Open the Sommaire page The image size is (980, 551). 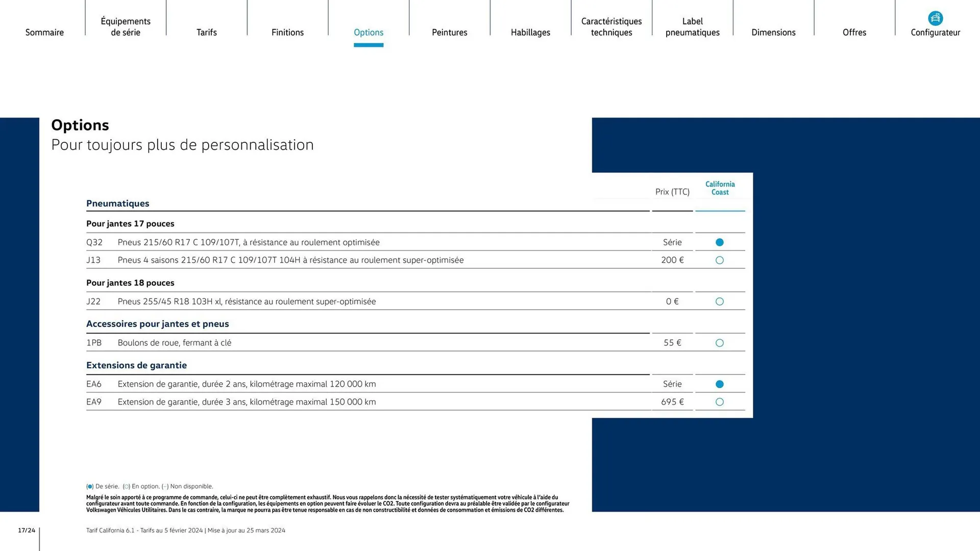(x=44, y=32)
